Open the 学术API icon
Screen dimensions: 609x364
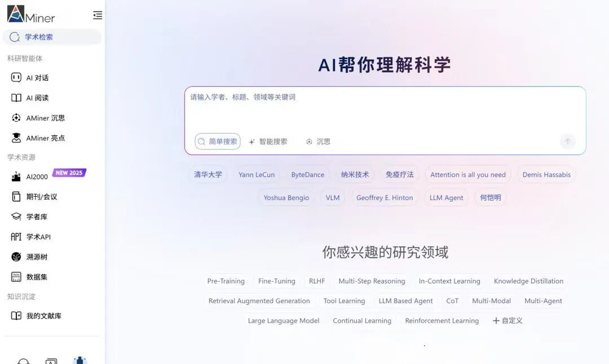pos(16,237)
